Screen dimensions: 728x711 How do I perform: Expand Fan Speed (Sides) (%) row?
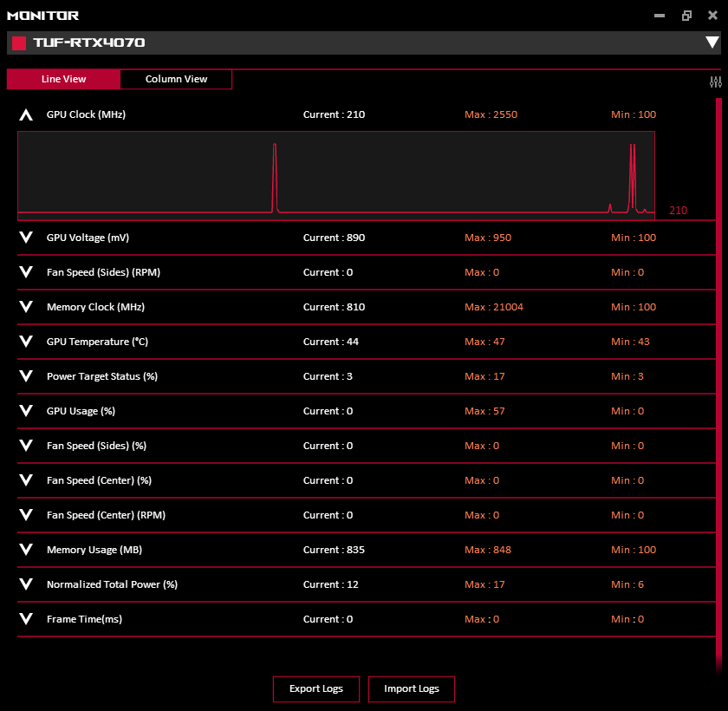(26, 446)
